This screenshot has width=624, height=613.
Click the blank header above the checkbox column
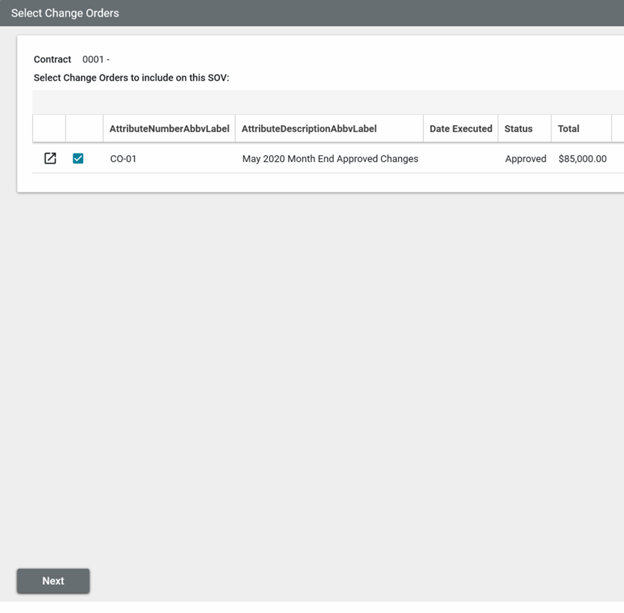84,129
